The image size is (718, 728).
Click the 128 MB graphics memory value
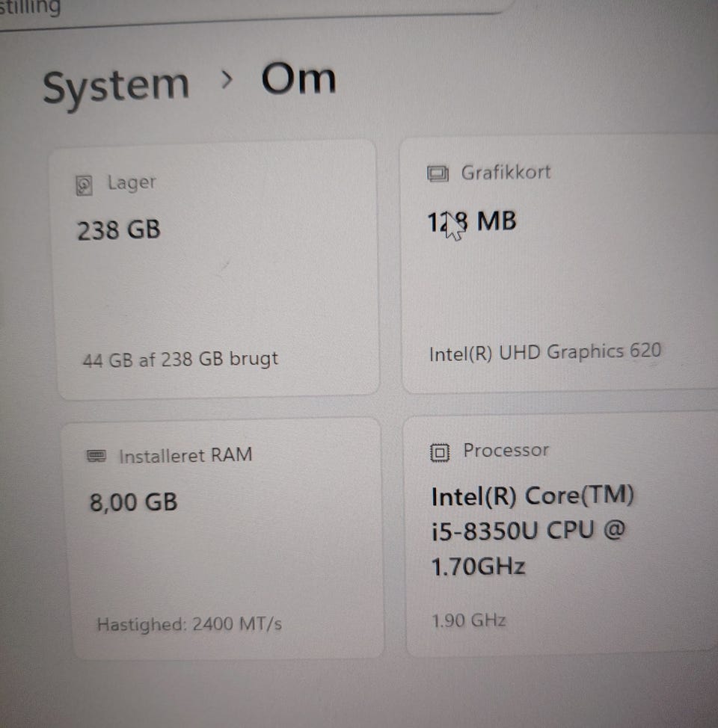471,222
